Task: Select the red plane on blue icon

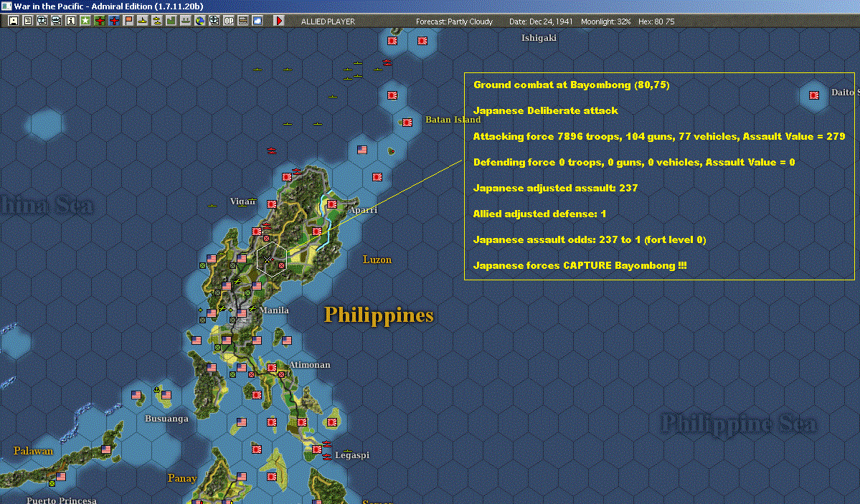Action: tap(113, 20)
